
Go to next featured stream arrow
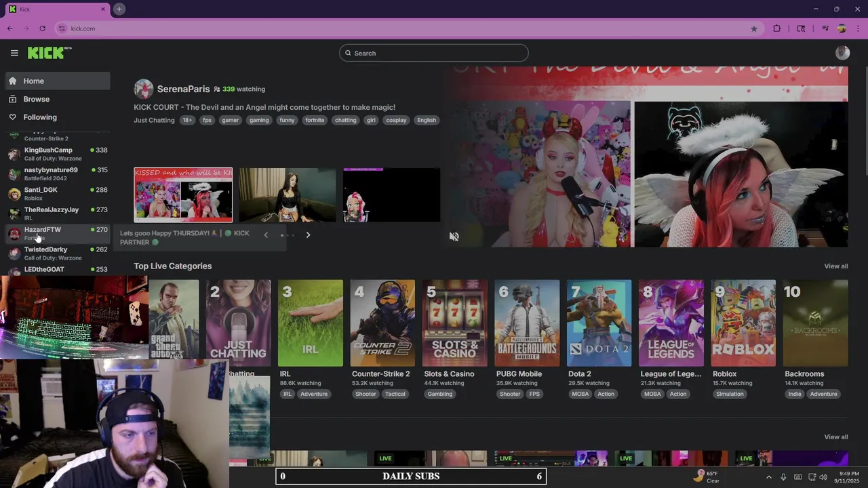click(x=308, y=235)
